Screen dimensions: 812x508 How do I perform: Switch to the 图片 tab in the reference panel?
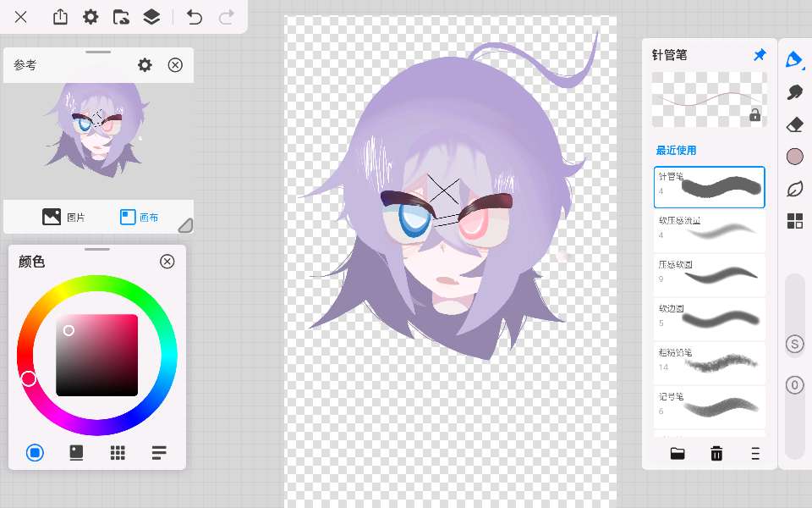63,218
